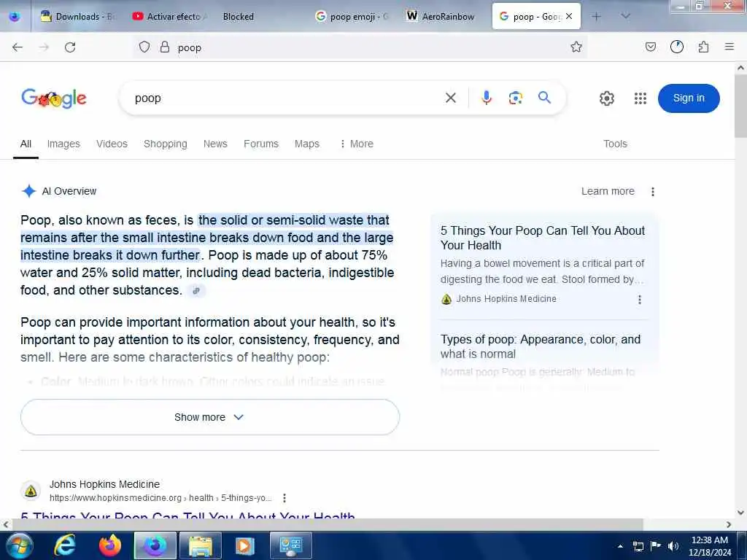The width and height of the screenshot is (747, 560).
Task: Click Learn more beside AI Overview
Action: coord(608,192)
